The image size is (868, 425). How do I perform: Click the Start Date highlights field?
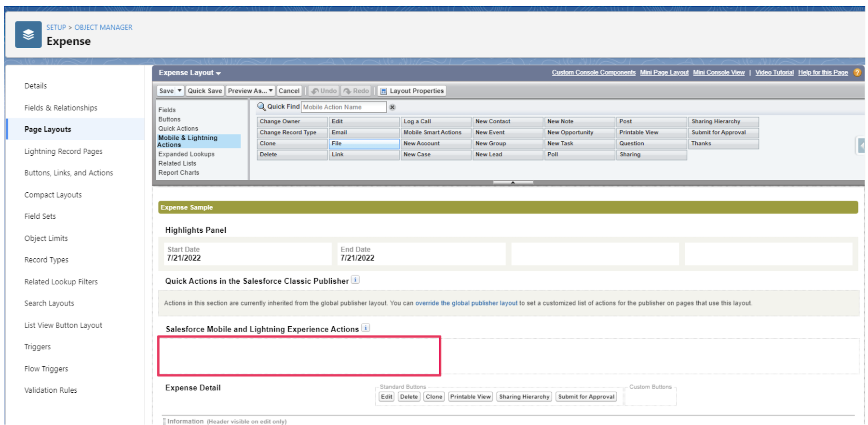(248, 254)
